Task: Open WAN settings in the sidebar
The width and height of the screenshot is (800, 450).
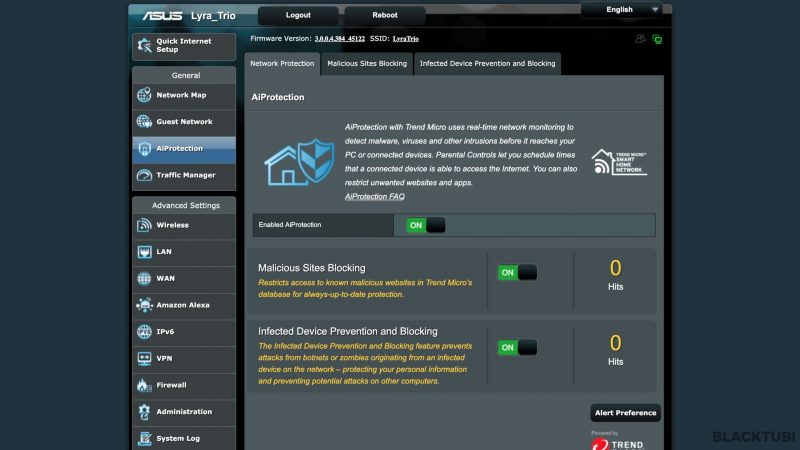Action: [184, 279]
